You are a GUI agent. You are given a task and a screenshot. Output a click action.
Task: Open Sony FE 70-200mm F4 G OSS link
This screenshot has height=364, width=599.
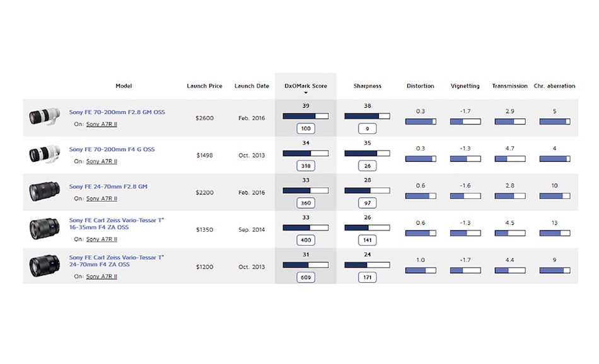click(x=112, y=149)
